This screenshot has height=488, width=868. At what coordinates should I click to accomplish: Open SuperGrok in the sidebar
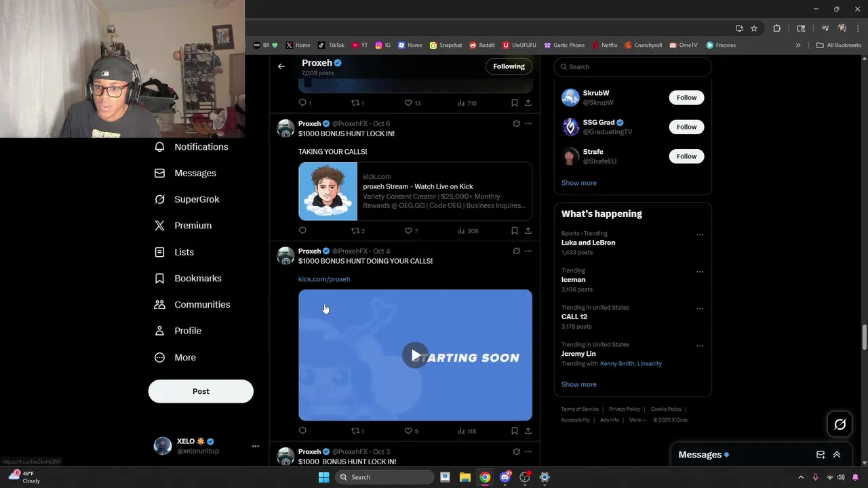click(186, 199)
